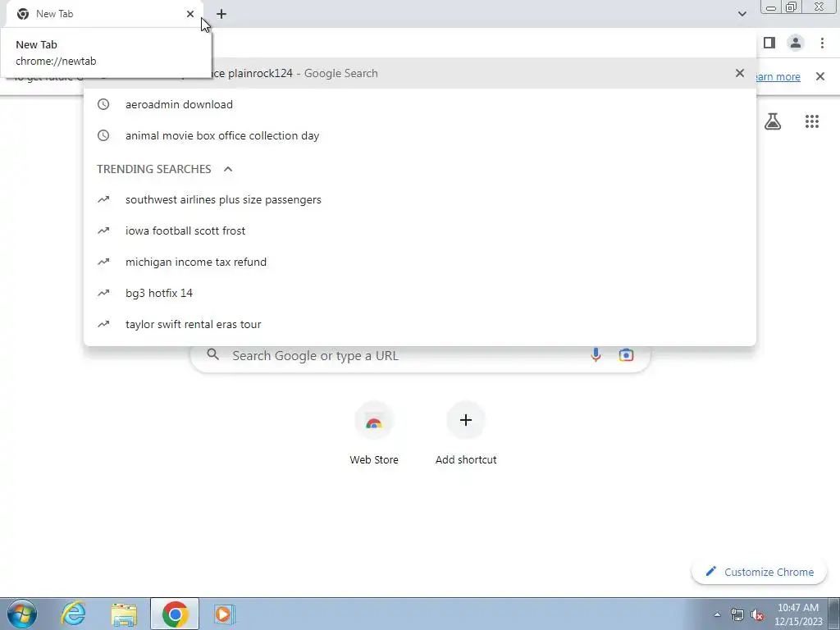Click trending icon beside taylor swift
840x630 pixels.
click(x=103, y=323)
